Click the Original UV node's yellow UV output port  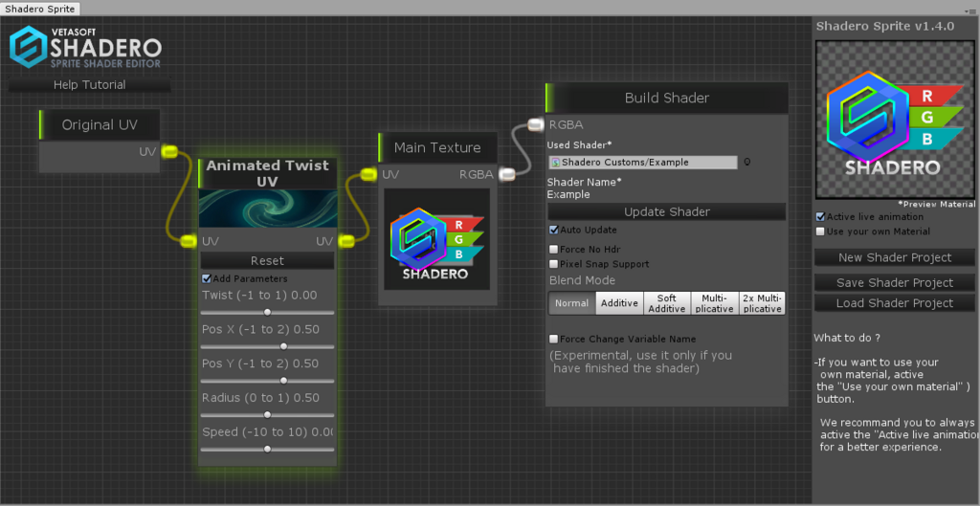coord(169,151)
